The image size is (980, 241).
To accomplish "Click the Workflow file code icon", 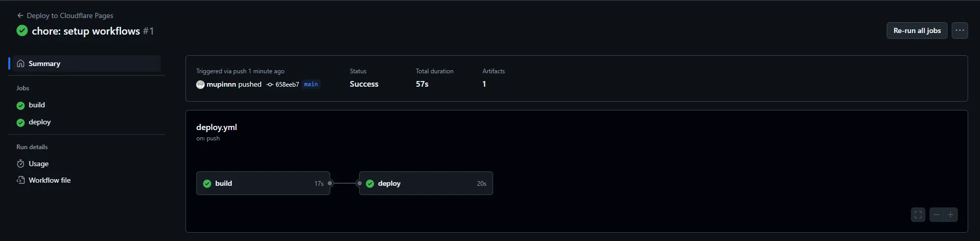I will (21, 180).
